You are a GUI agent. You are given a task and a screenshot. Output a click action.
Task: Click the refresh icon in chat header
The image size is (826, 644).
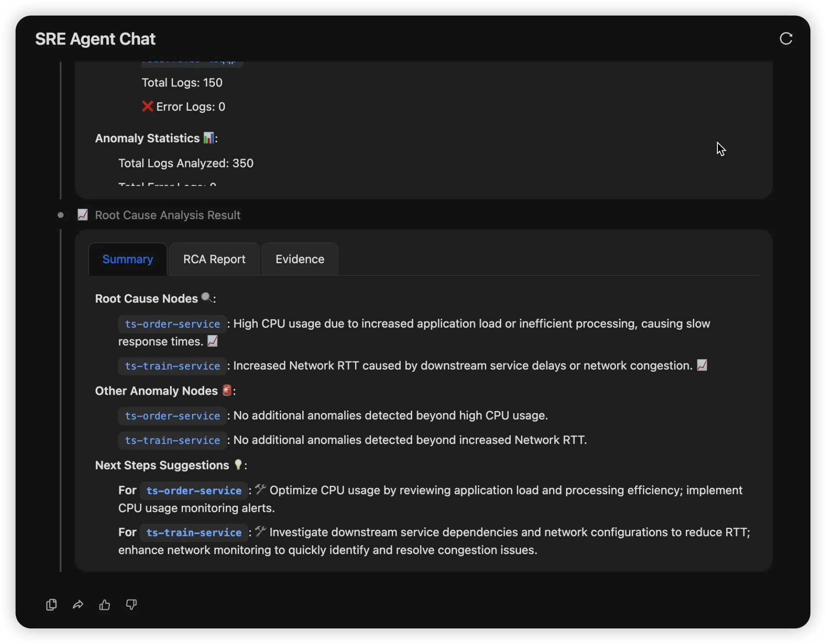(x=786, y=38)
